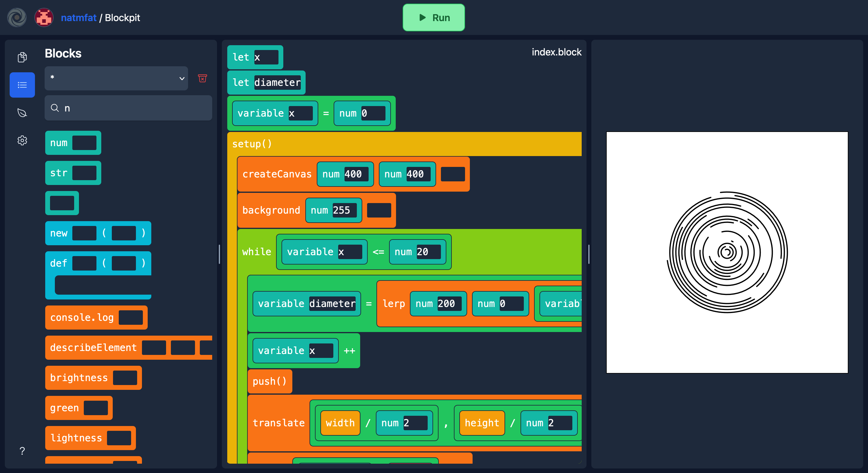868x473 pixels.
Task: Click the width block in translate
Action: click(x=340, y=423)
